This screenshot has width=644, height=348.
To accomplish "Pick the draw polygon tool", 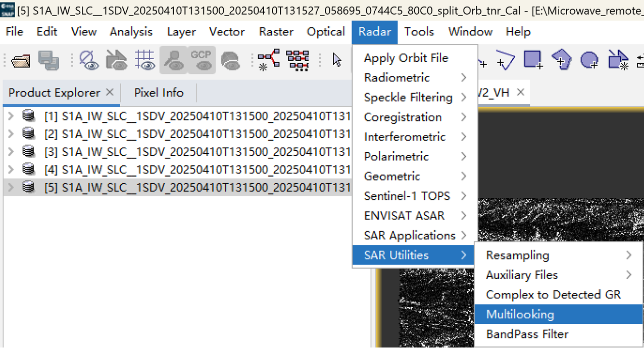I will click(562, 60).
